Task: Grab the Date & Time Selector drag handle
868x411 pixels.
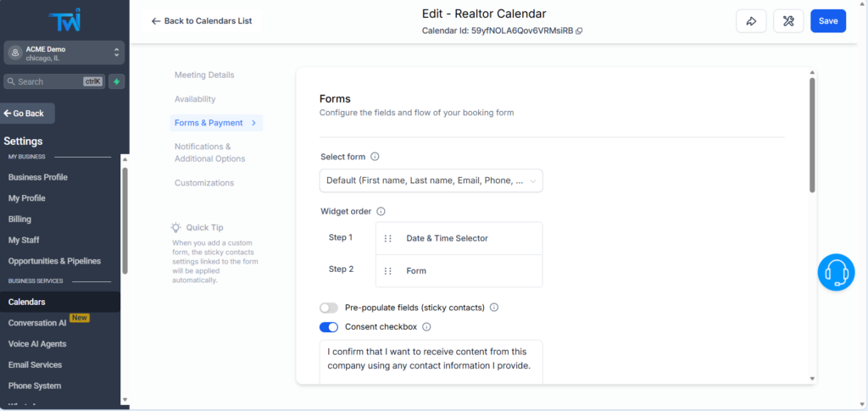Action: [388, 239]
